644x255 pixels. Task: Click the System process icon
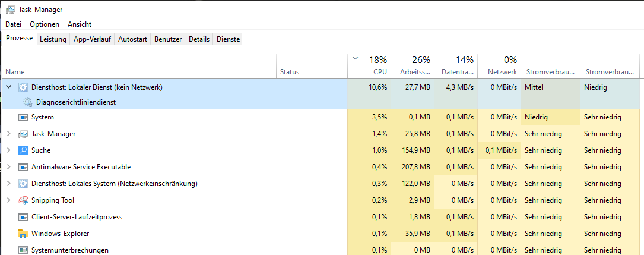23,117
